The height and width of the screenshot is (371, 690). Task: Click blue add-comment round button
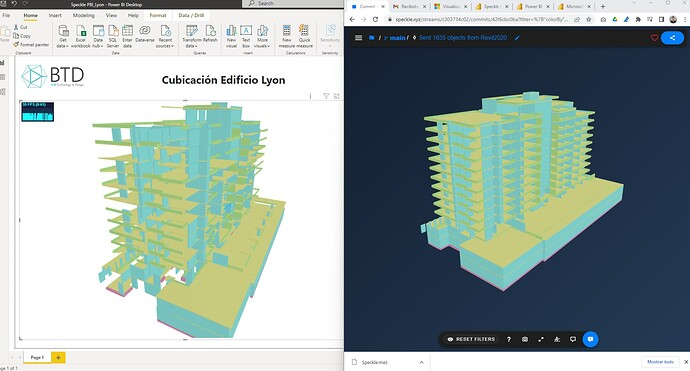(x=591, y=339)
